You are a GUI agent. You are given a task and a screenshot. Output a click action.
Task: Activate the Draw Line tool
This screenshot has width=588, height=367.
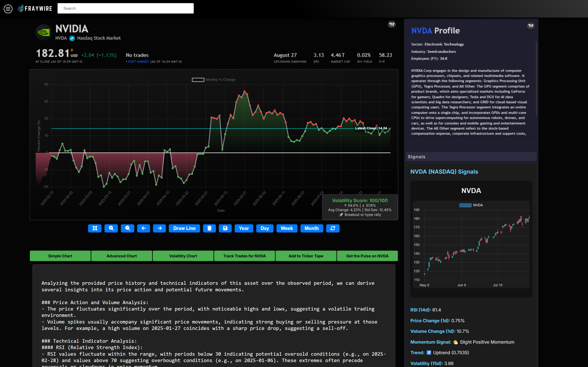[184, 228]
